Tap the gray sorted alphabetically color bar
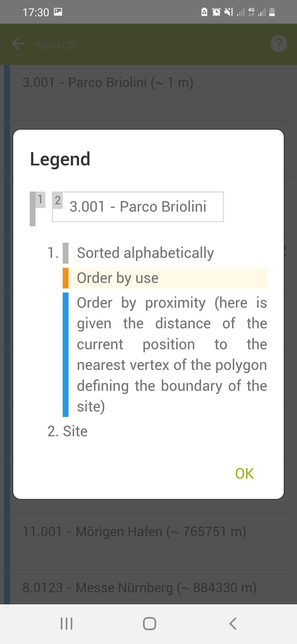 [66, 253]
